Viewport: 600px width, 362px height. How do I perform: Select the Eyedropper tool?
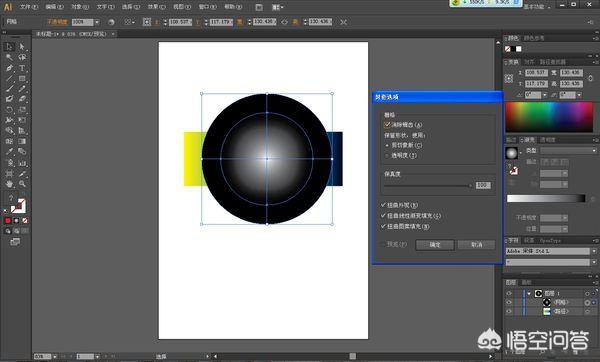tap(9, 152)
